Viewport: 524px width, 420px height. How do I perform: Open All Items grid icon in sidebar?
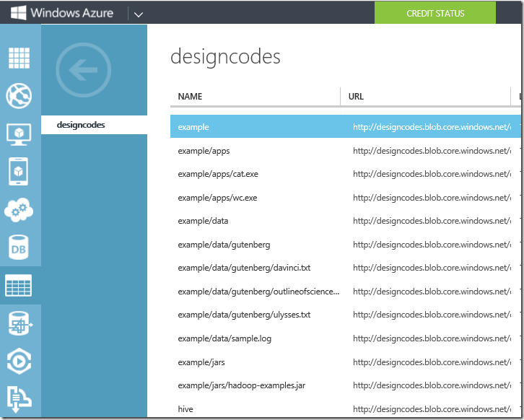click(x=19, y=58)
